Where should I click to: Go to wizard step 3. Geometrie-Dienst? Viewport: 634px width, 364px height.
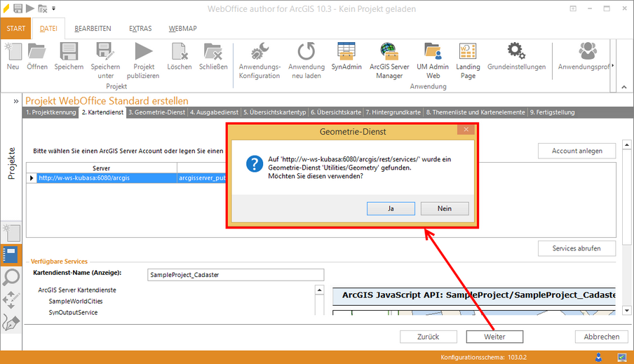(x=156, y=112)
